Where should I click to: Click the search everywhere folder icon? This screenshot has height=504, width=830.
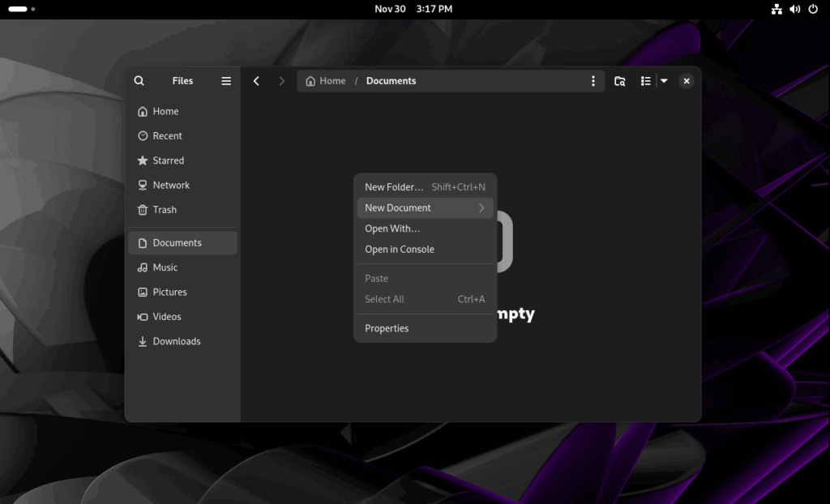[x=620, y=80]
